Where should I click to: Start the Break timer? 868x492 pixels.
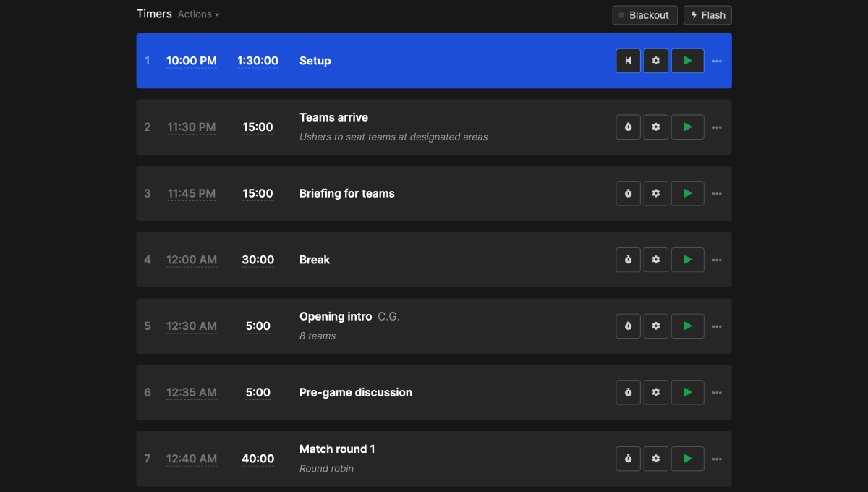point(687,259)
